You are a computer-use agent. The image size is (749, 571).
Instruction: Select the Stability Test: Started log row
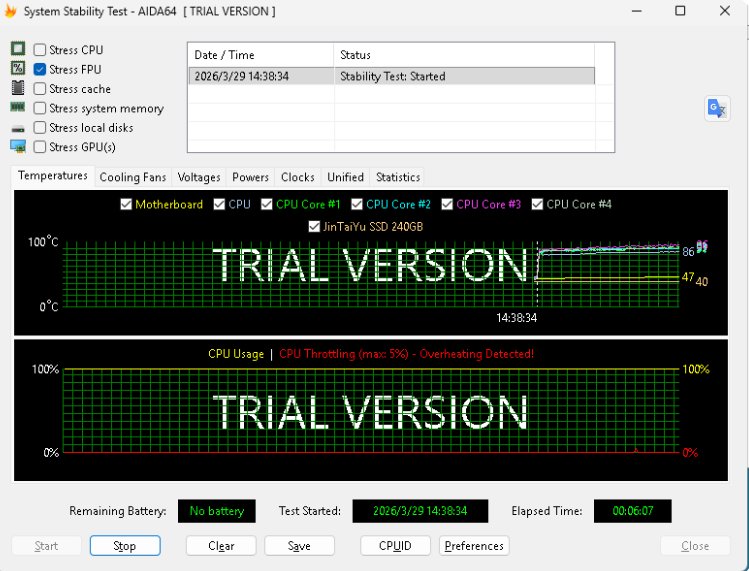pyautogui.click(x=391, y=76)
